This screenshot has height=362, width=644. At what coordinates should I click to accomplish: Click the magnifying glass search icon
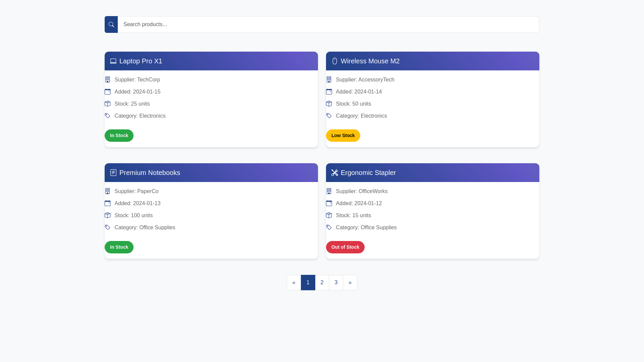[x=111, y=24]
